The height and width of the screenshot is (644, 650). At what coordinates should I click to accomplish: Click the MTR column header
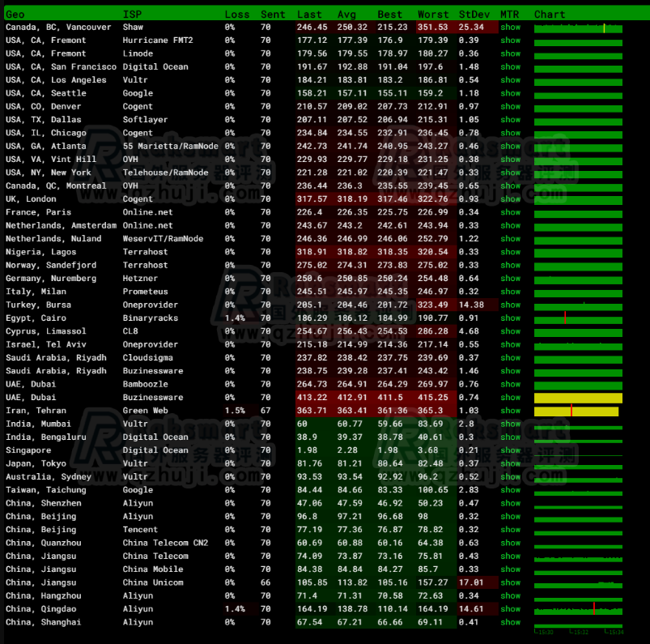pos(509,15)
